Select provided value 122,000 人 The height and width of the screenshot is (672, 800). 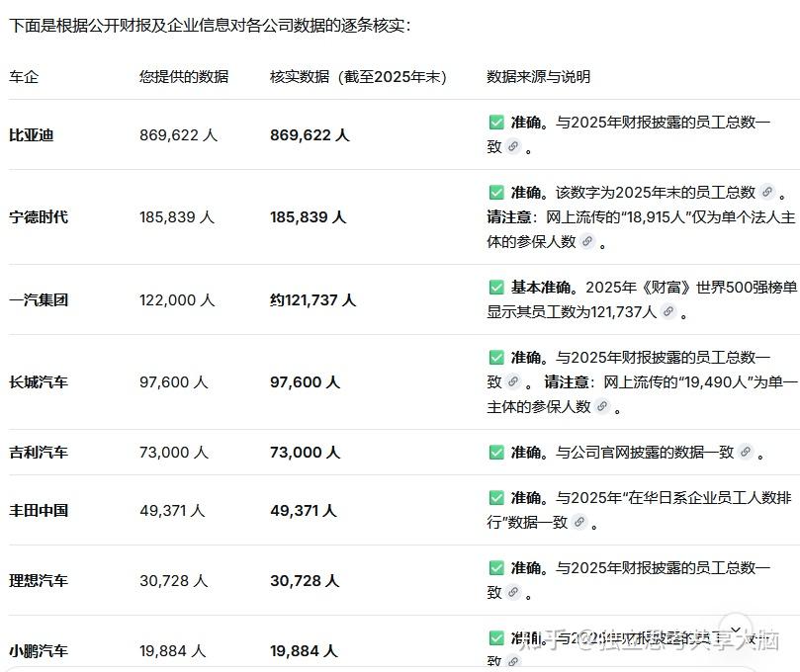pyautogui.click(x=177, y=299)
